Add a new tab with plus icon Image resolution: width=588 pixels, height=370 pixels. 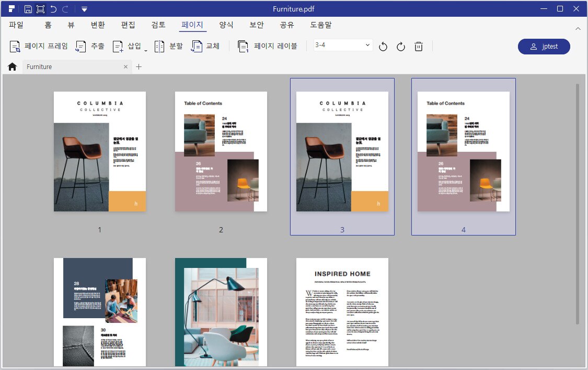139,67
